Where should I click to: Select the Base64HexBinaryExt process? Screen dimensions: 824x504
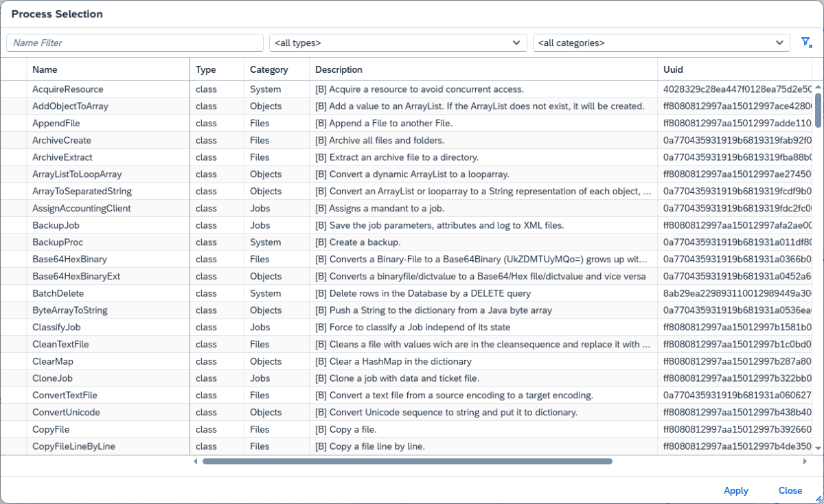[76, 276]
